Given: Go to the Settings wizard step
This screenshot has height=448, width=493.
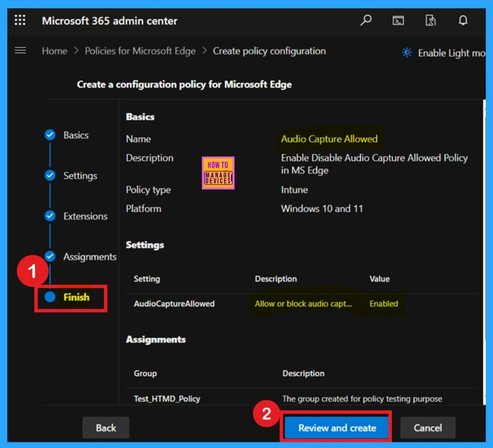Looking at the screenshot, I should (80, 176).
